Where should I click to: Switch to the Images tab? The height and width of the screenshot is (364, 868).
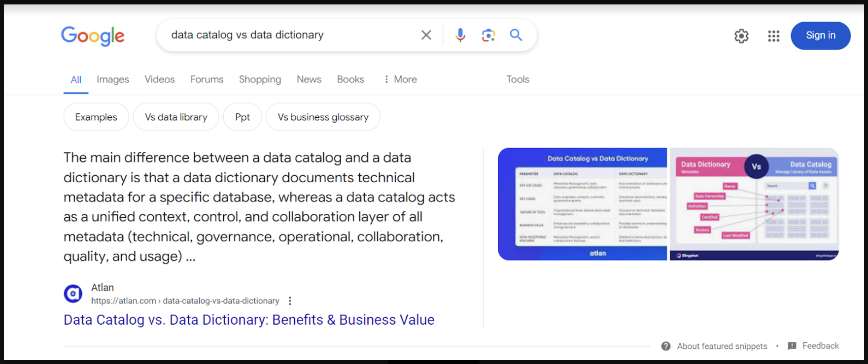click(113, 79)
